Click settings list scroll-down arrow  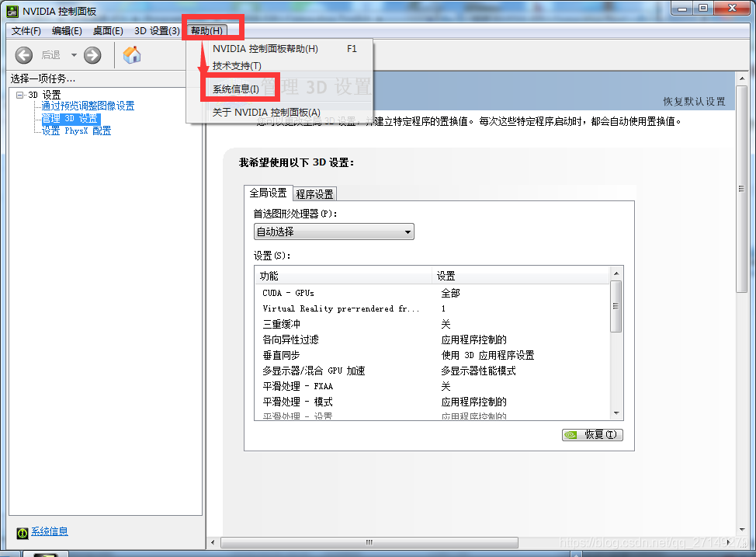click(x=616, y=413)
